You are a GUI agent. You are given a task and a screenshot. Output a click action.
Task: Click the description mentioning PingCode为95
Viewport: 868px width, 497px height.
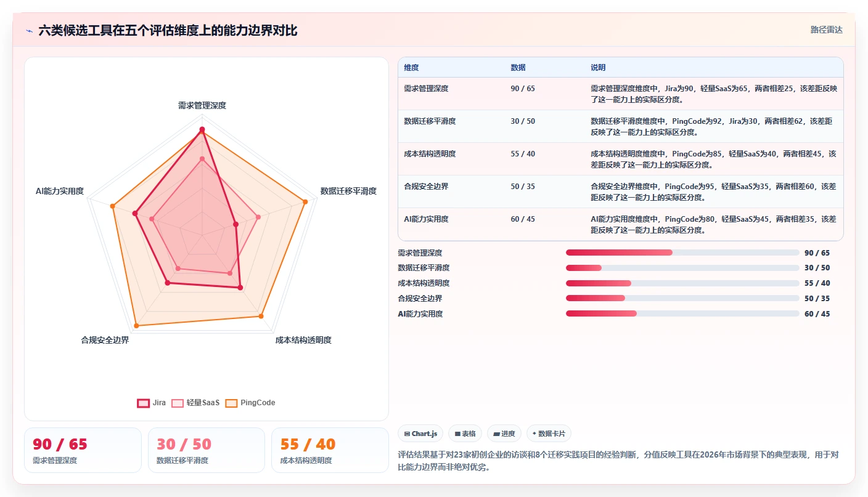pyautogui.click(x=714, y=192)
